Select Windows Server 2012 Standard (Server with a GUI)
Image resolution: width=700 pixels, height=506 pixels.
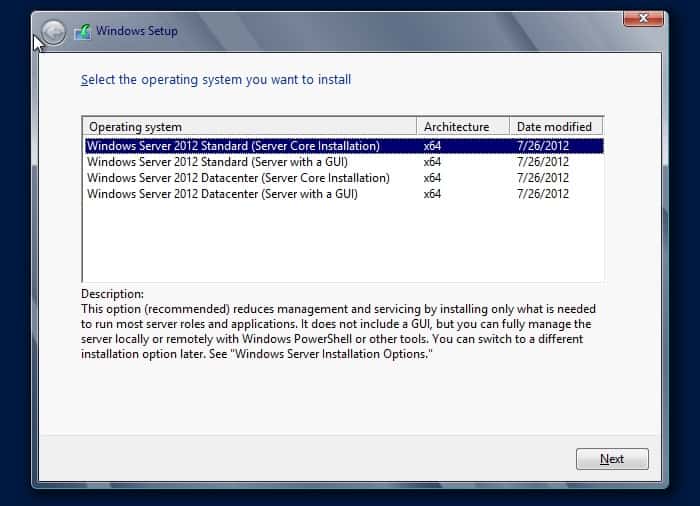(344, 162)
